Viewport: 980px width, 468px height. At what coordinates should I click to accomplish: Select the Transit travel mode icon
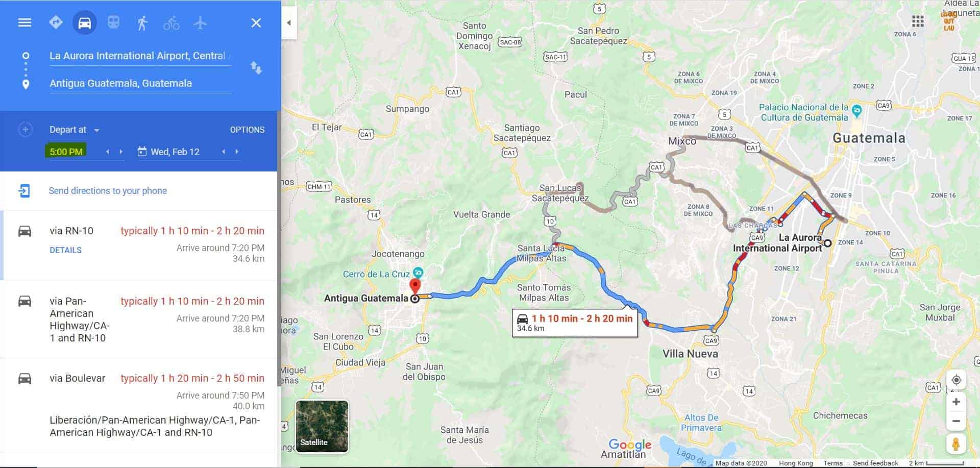pyautogui.click(x=113, y=22)
